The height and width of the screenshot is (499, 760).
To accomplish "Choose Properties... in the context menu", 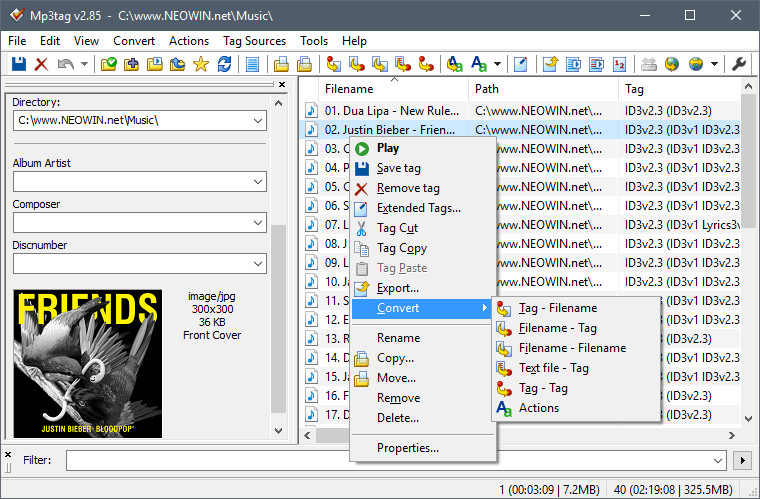I will point(423,448).
